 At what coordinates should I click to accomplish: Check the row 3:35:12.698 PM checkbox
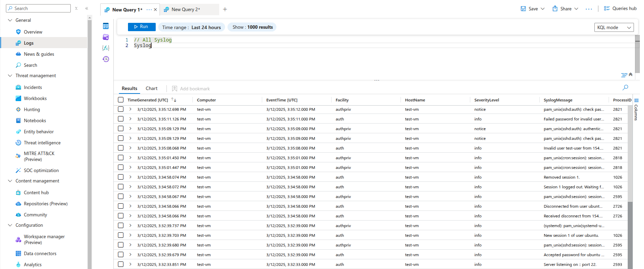121,109
